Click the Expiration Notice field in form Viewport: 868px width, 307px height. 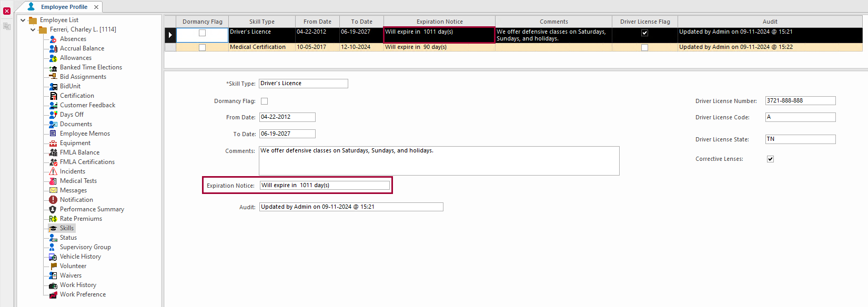click(325, 185)
